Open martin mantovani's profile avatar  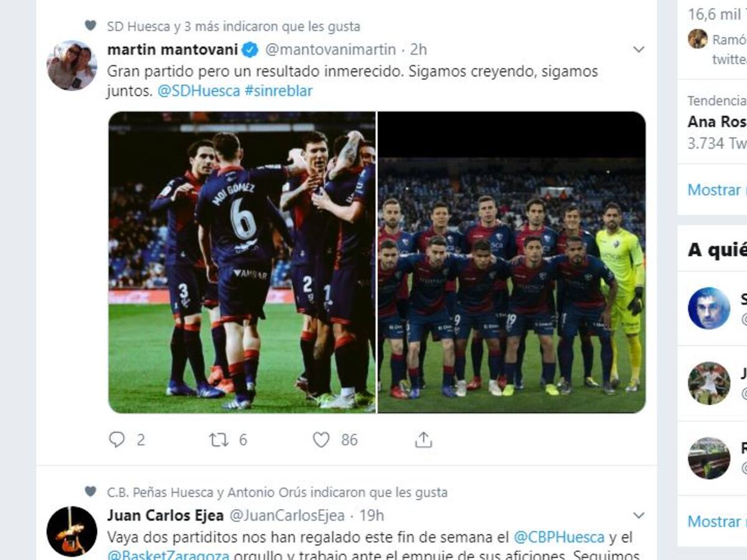coord(72,65)
